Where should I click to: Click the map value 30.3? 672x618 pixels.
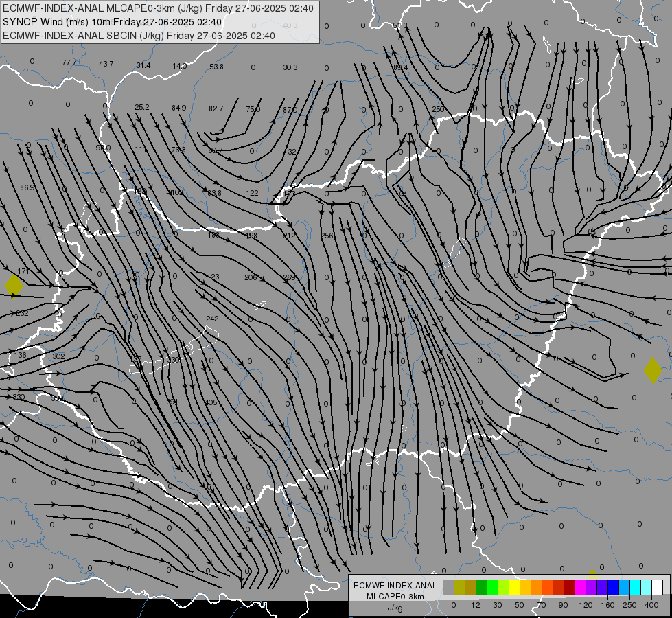coord(290,67)
